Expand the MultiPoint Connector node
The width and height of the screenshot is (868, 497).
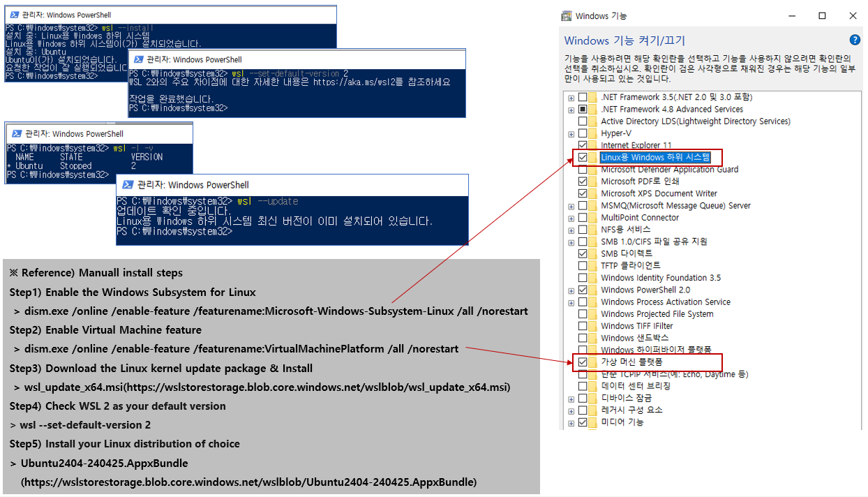tap(571, 218)
